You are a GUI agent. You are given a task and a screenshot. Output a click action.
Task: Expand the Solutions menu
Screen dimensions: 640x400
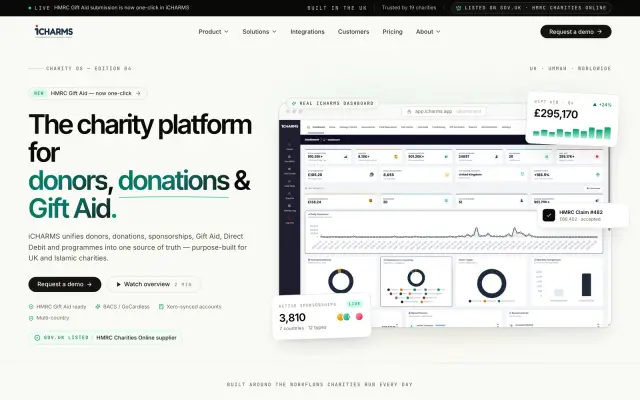(x=260, y=31)
